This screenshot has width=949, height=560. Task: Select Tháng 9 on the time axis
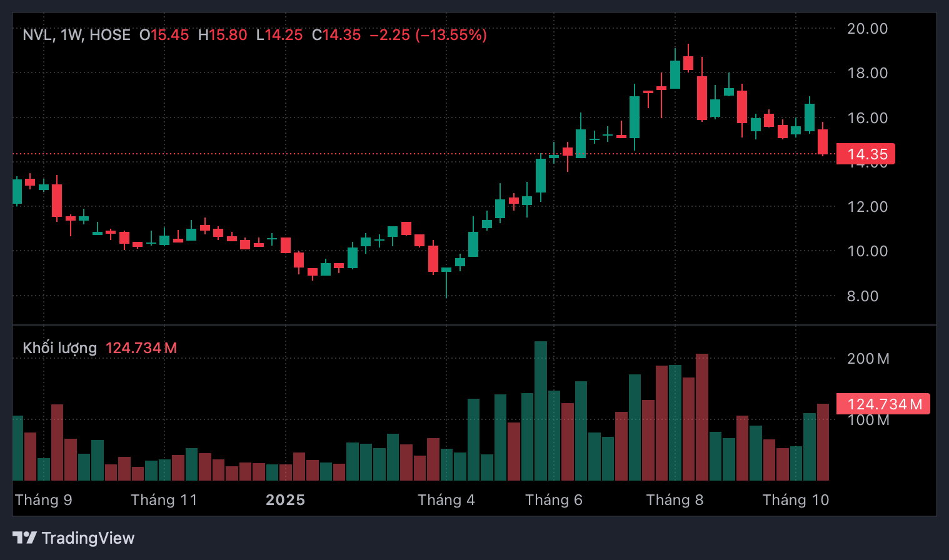tap(44, 500)
